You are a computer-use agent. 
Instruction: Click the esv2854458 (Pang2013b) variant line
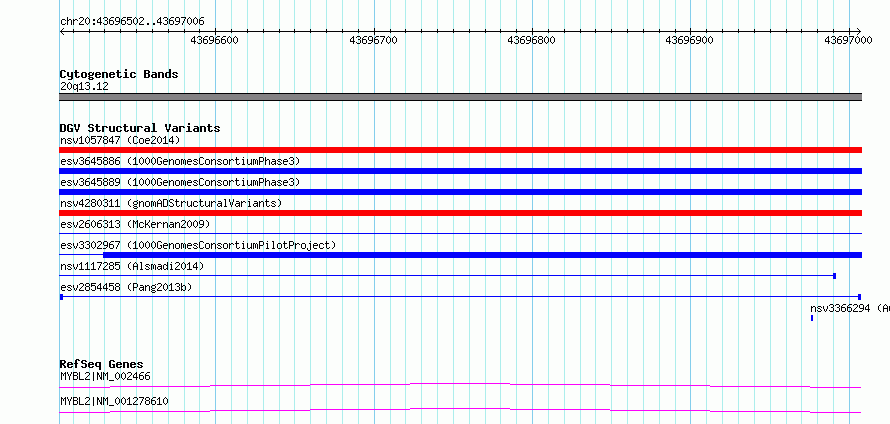pos(460,297)
